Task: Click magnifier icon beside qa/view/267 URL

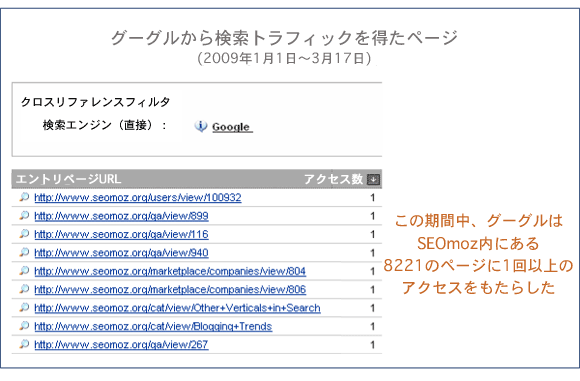Action: pos(24,344)
